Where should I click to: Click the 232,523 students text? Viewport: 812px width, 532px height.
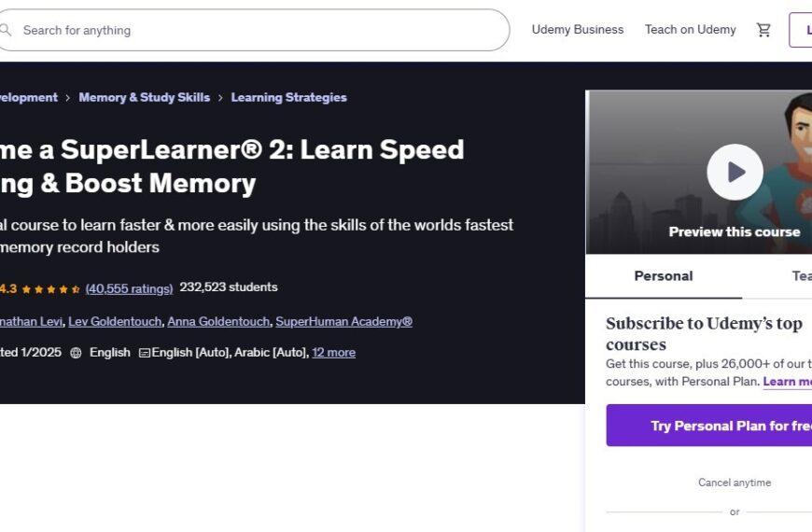(229, 287)
